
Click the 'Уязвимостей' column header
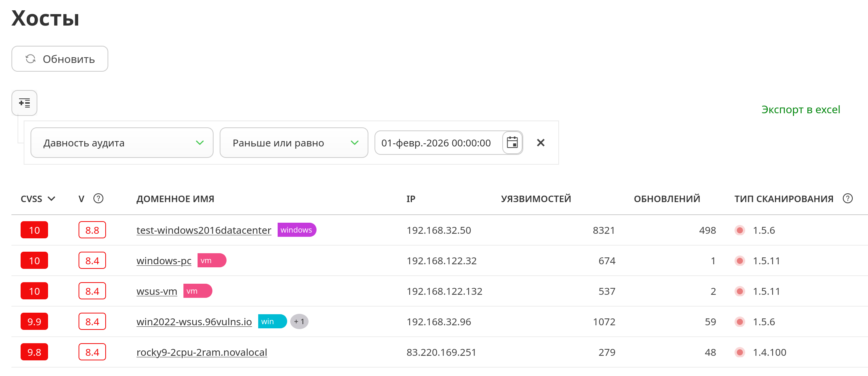(x=535, y=199)
